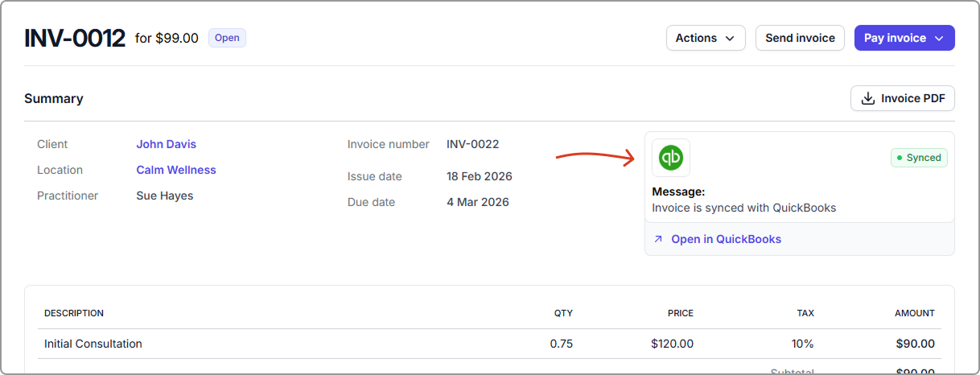Viewport: 980px width, 375px height.
Task: Click the Synced status badge
Action: pyautogui.click(x=919, y=158)
